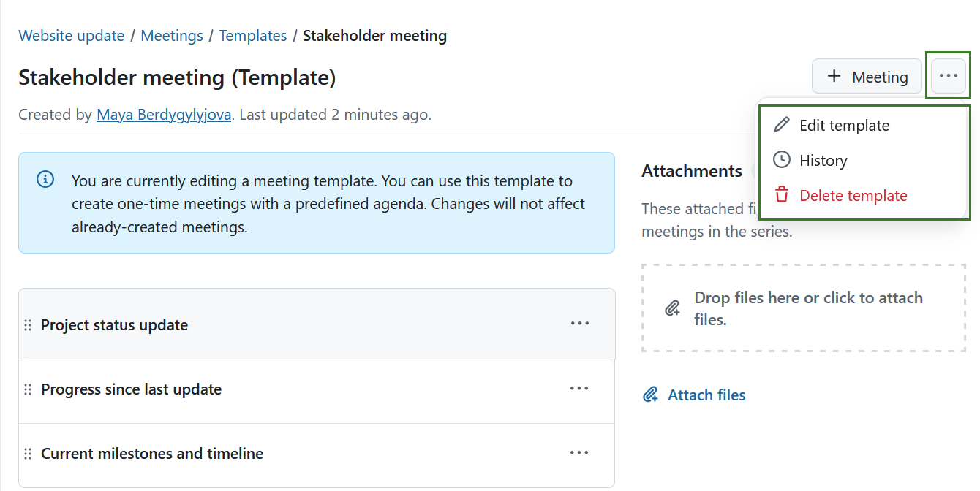980x491 pixels.
Task: Click the pencil icon beside Edit template
Action: click(781, 124)
